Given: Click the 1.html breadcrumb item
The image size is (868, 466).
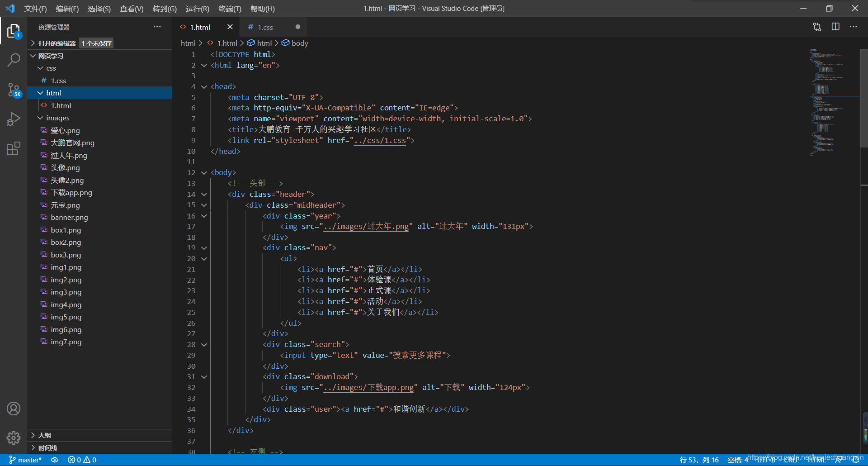Looking at the screenshot, I should [x=222, y=43].
